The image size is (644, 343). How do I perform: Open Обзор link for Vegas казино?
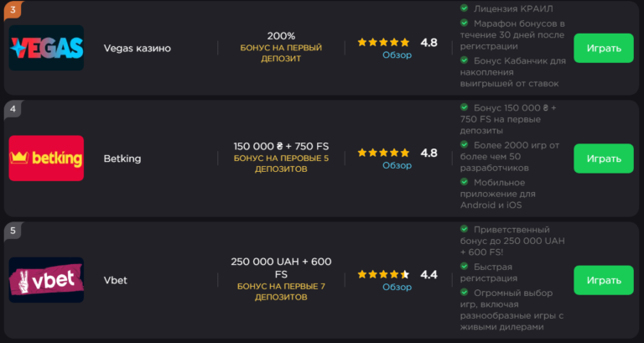point(397,55)
